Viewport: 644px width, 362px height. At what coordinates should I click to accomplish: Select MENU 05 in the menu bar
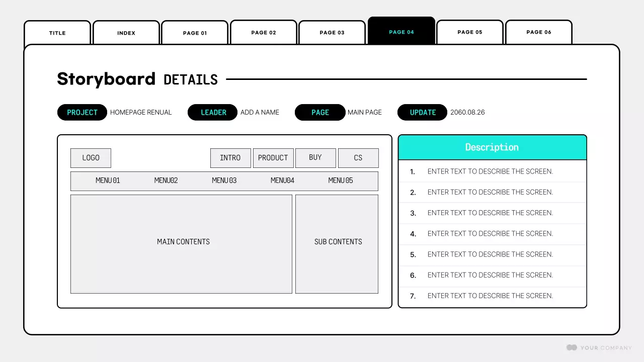pos(340,180)
